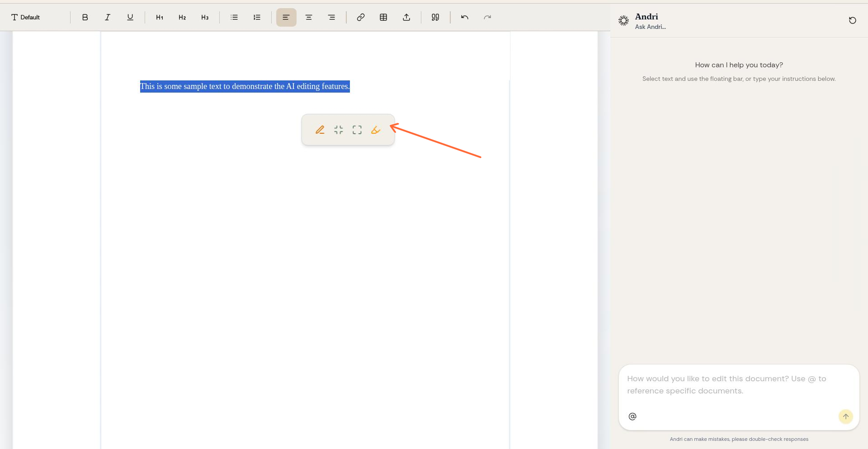868x449 pixels.
Task: Insert a hyperlink using the link icon
Action: [360, 17]
